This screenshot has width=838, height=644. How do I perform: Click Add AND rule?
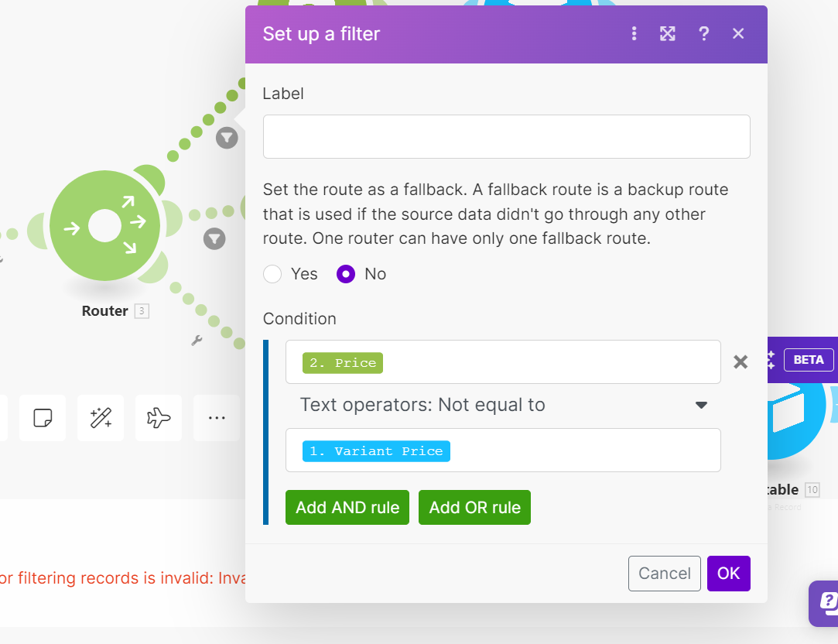347,508
